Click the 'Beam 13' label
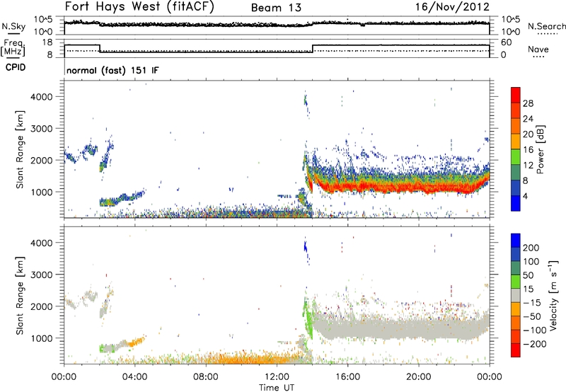The width and height of the screenshot is (566, 392). coord(276,8)
